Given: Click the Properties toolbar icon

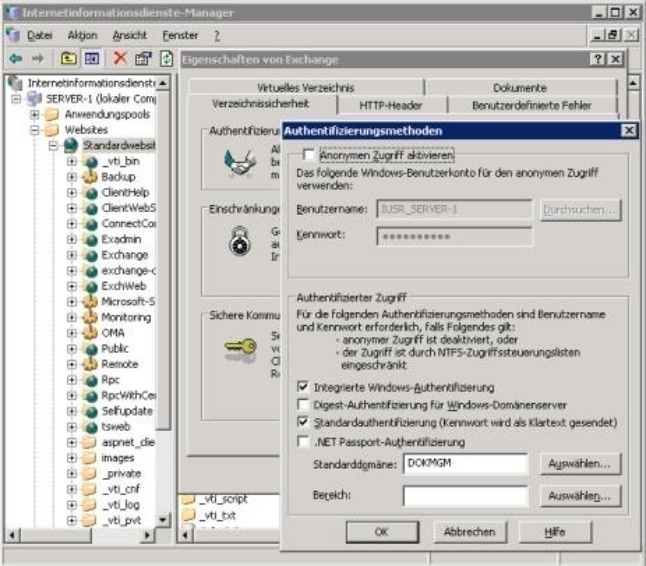Looking at the screenshot, I should pos(143,59).
